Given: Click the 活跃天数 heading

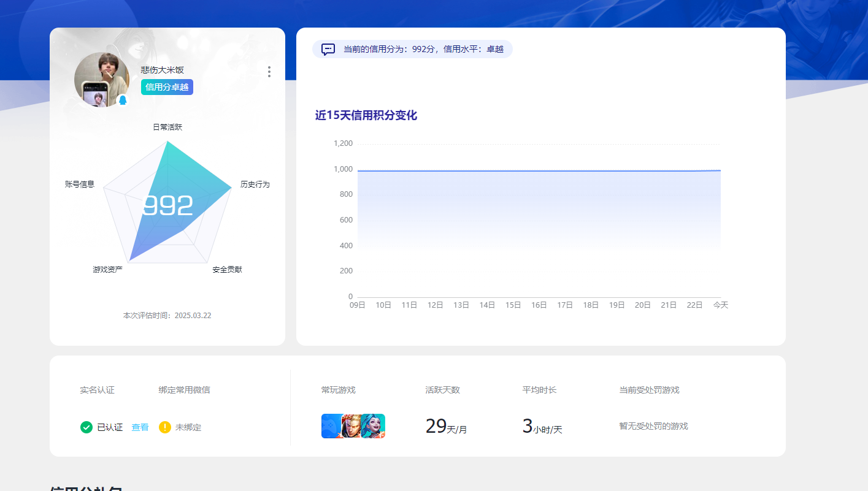Looking at the screenshot, I should pos(443,390).
